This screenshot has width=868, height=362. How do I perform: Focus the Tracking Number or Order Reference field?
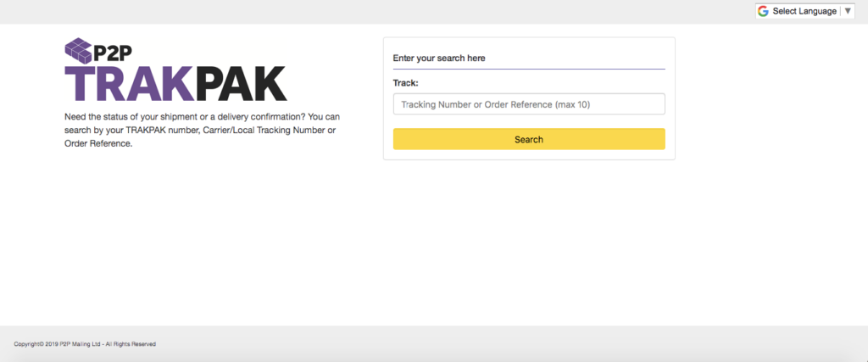(529, 104)
